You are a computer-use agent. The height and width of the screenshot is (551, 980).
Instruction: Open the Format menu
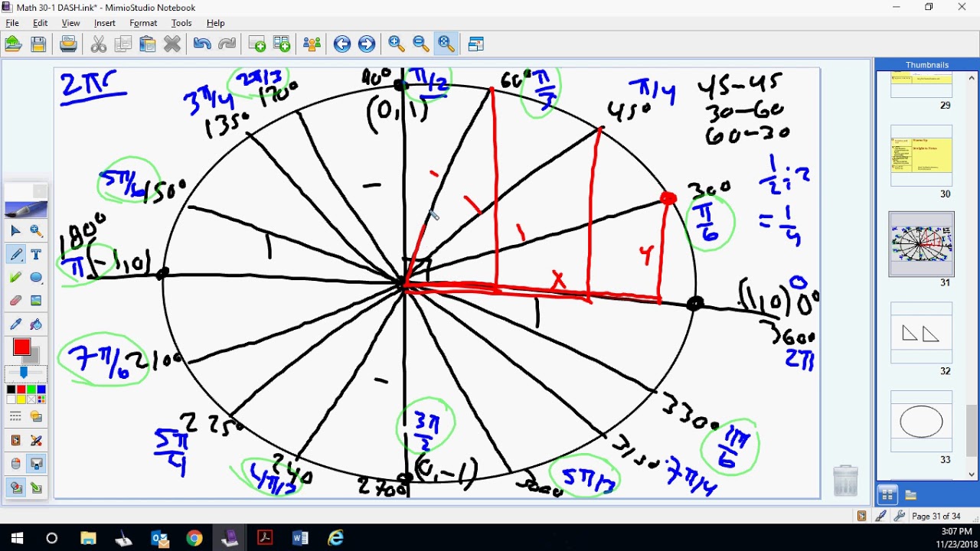pos(143,23)
